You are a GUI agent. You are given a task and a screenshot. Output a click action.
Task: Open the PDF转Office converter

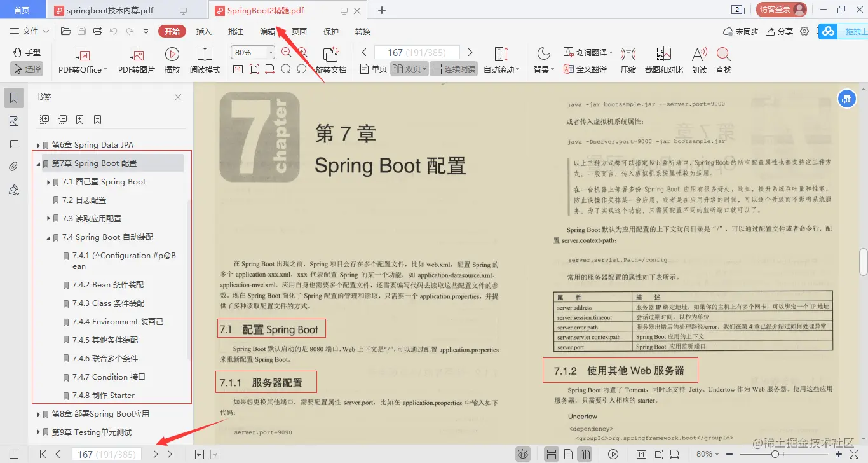click(x=83, y=60)
